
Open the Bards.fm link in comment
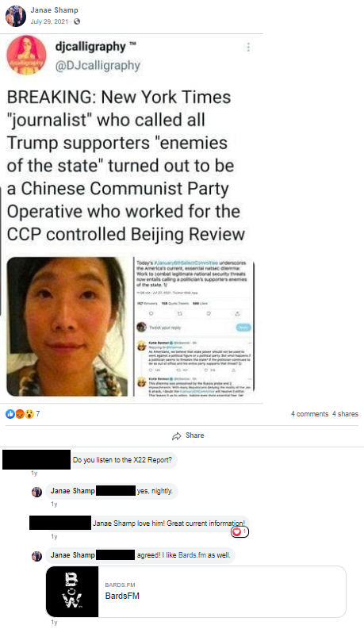click(192, 555)
